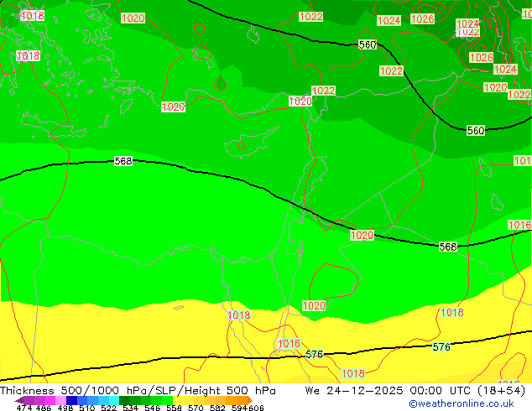Click the legend value 486
This screenshot has height=411, width=532.
[x=43, y=408]
